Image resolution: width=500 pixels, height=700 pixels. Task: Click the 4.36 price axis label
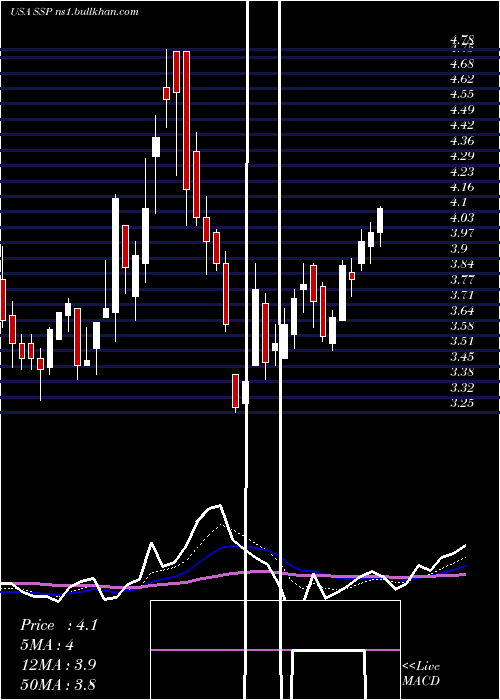pyautogui.click(x=462, y=141)
